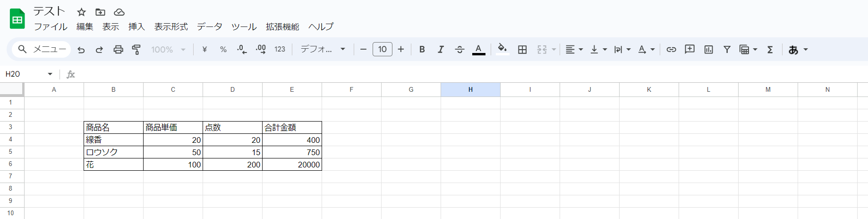
Task: Click the print icon
Action: click(118, 50)
